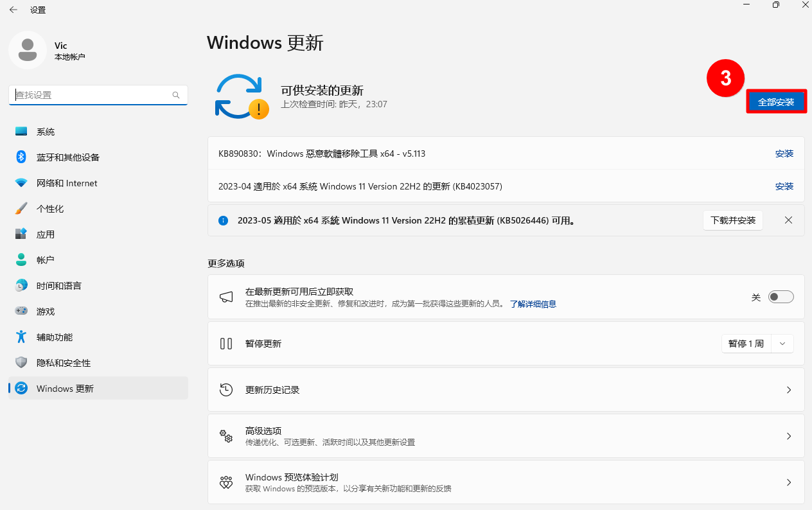Image resolution: width=812 pixels, height=510 pixels.
Task: Click 下载并安装 for KB5026446
Action: click(732, 220)
